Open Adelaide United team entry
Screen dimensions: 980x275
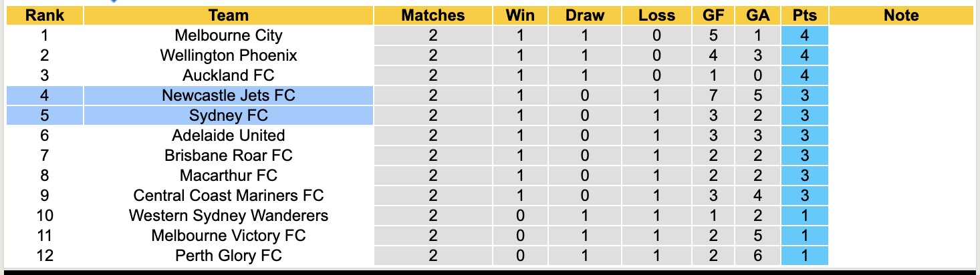(228, 135)
